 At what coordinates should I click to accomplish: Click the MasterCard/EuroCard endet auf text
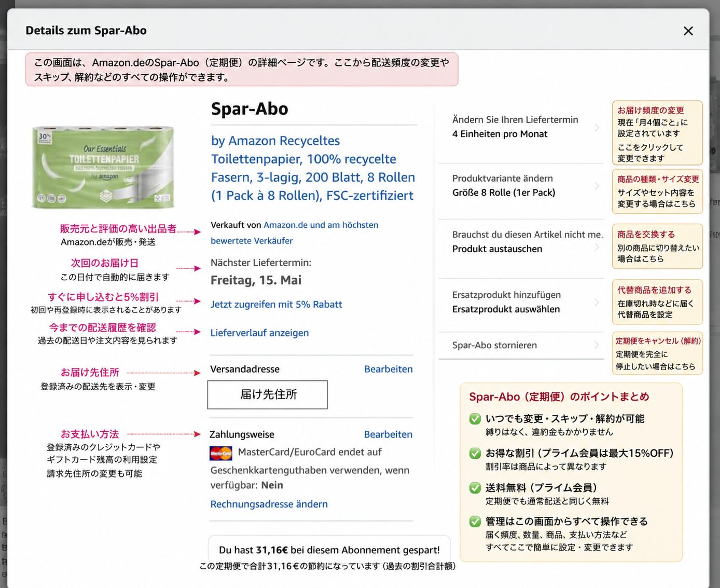coord(310,452)
